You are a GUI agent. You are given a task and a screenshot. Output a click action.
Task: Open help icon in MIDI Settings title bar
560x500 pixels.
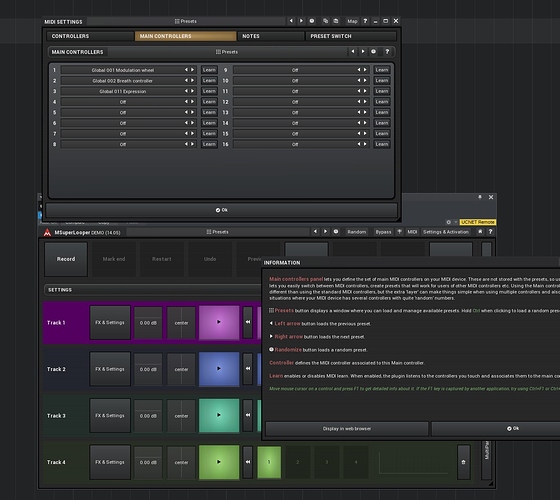pyautogui.click(x=365, y=21)
